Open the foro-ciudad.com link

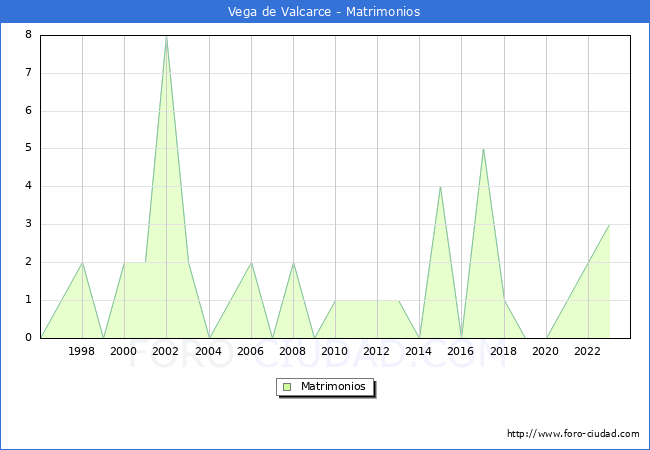[573, 434]
